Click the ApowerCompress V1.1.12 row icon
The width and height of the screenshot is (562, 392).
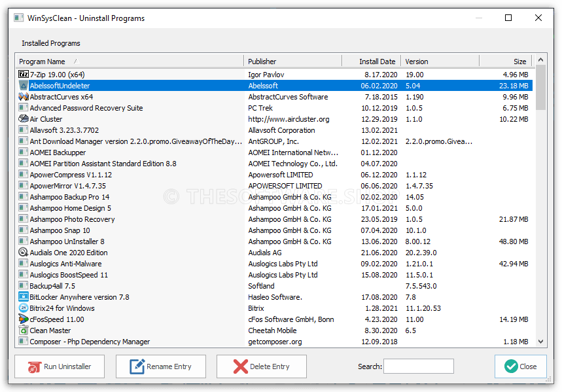(24, 174)
